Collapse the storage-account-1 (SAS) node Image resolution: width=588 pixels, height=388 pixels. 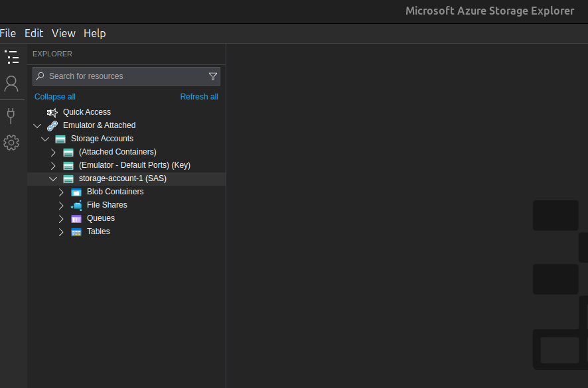tap(53, 178)
